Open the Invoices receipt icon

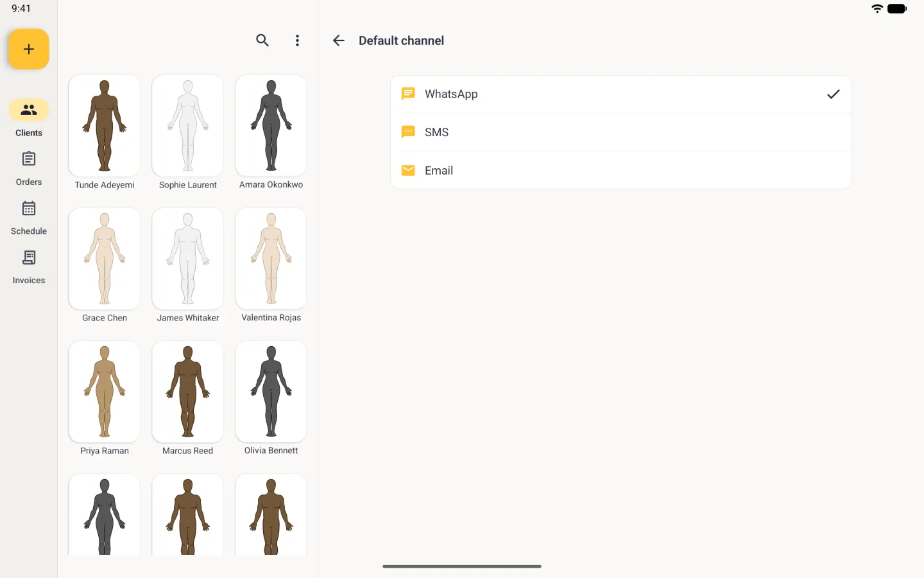tap(29, 258)
